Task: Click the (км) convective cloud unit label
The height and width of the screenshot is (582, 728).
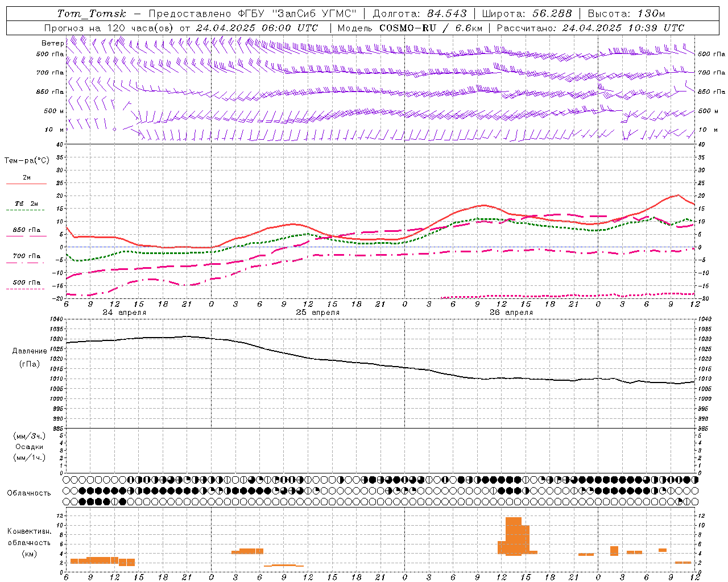Action: point(30,554)
